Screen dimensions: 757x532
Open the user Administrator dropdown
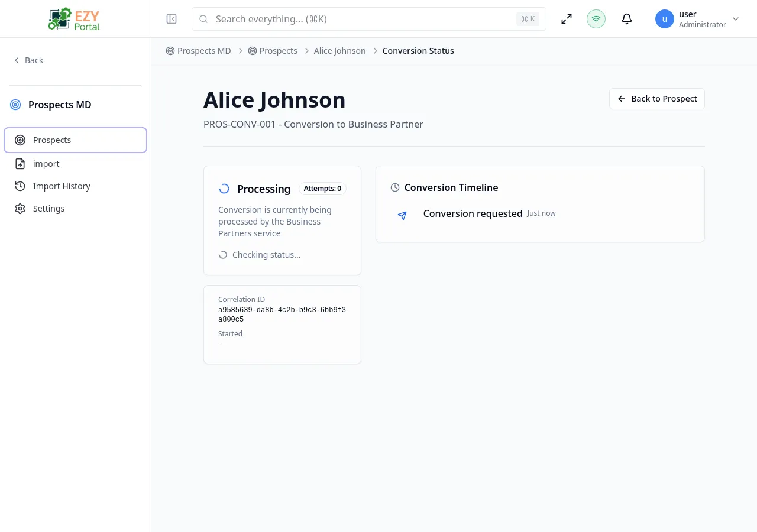(x=698, y=18)
